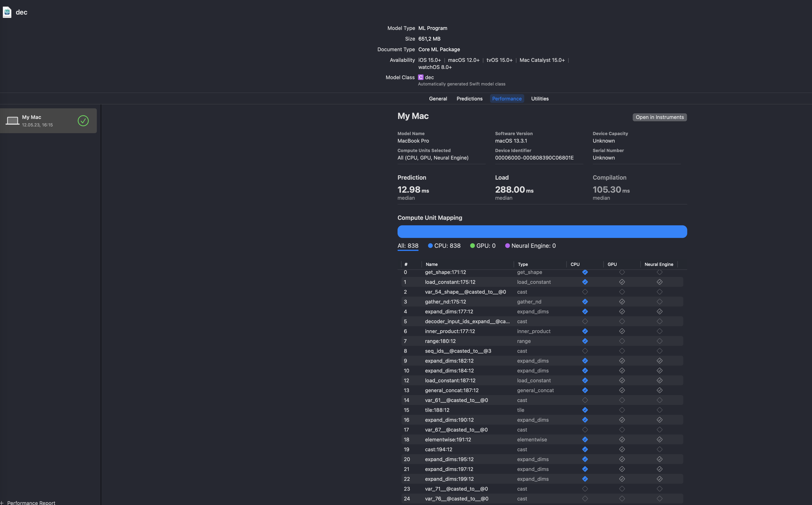Sort table by # column header

click(x=405, y=264)
